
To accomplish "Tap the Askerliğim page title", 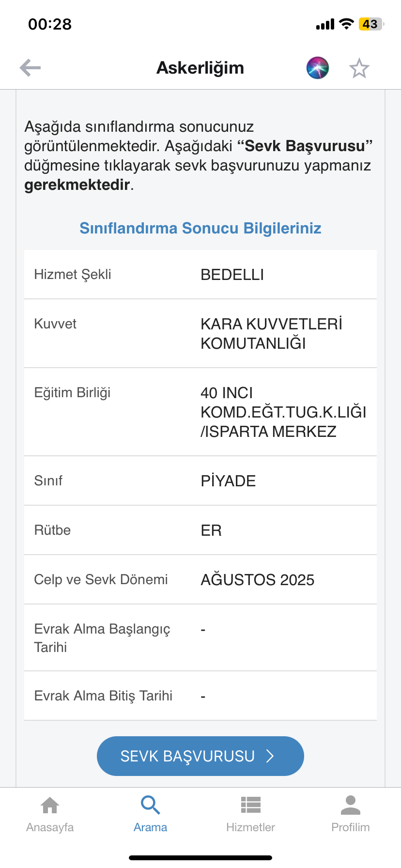I will pyautogui.click(x=200, y=68).
